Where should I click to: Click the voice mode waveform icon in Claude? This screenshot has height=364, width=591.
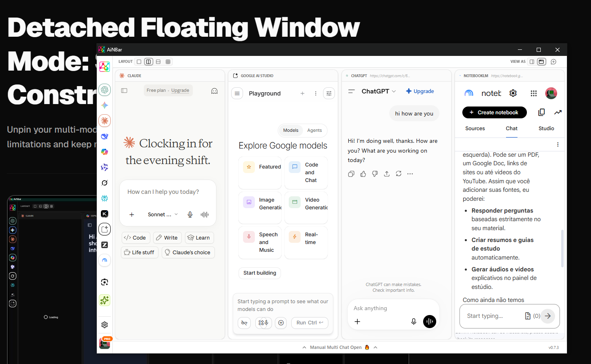coord(205,214)
